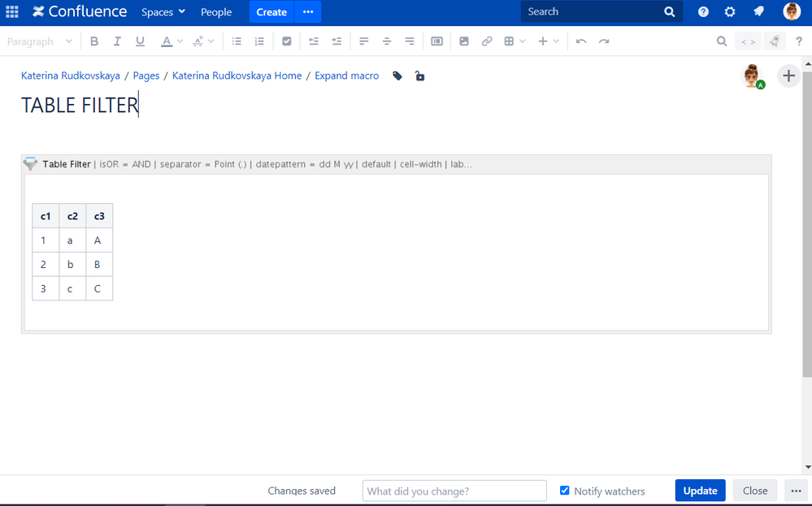Screen dimensions: 812x506
Task: Open the more actions ellipsis beside Close
Action: [796, 491]
